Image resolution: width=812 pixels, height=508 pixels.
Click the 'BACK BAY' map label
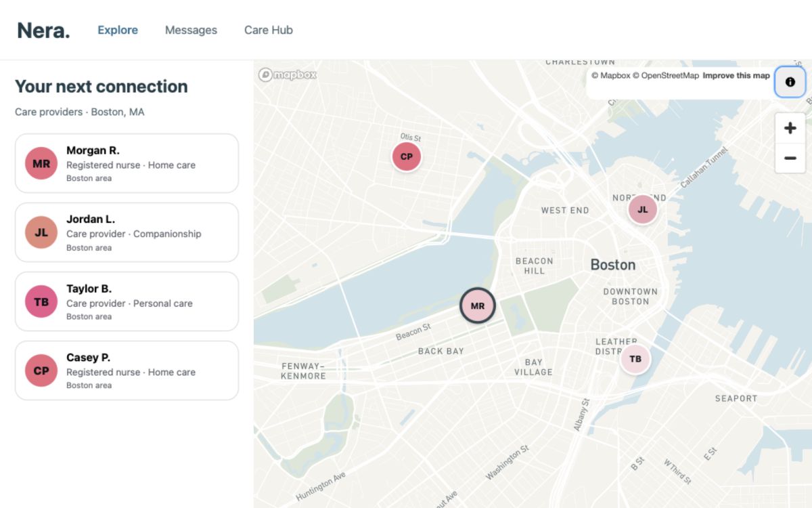point(441,351)
